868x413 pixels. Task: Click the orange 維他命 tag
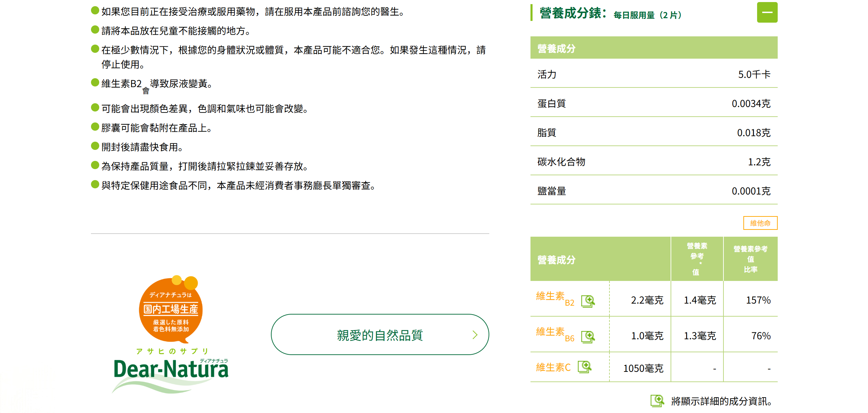(760, 223)
